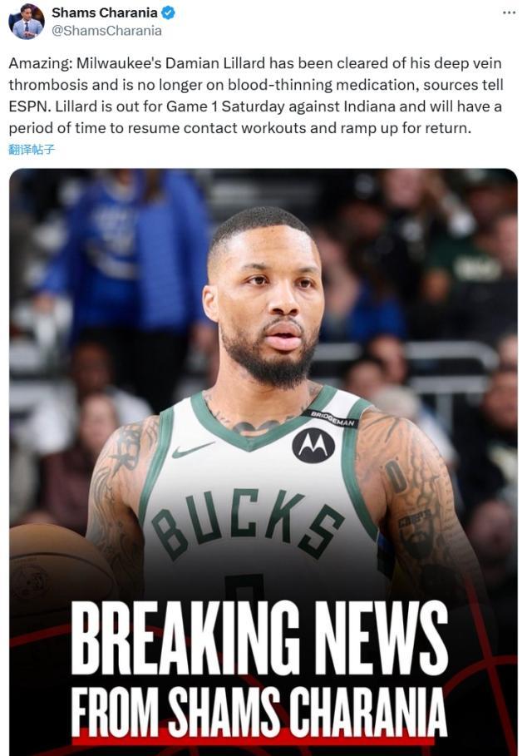Click the basketball in the photo
This screenshot has width=532, height=756.
click(x=58, y=579)
